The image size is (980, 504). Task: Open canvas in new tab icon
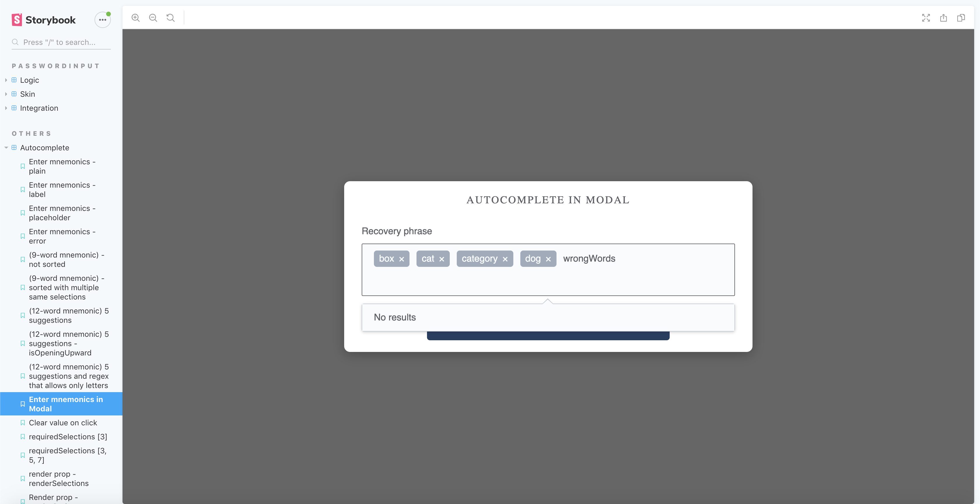[x=943, y=18]
